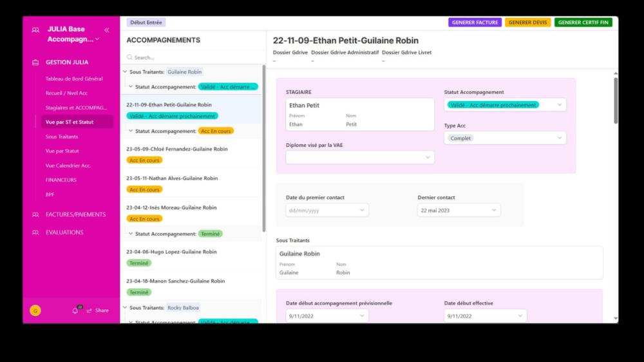Viewport: 644px width, 362px height.
Task: Collapse the sidebar with double chevron icon
Action: tap(107, 30)
